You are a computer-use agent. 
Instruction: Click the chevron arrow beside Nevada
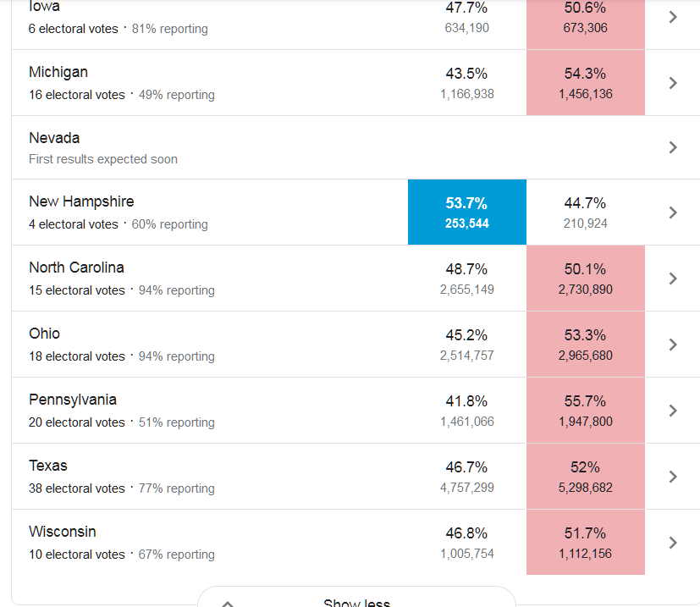[673, 147]
